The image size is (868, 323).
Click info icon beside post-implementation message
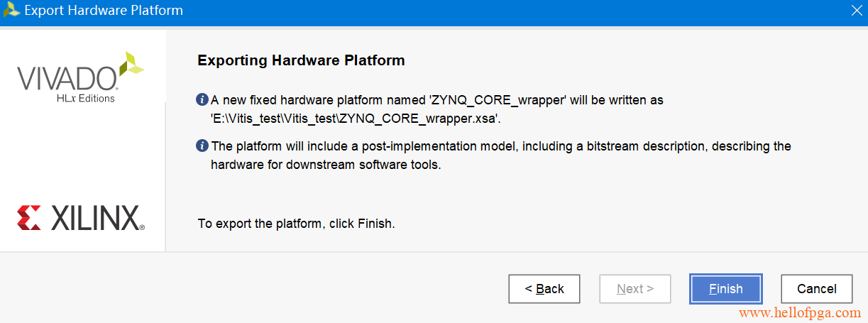pyautogui.click(x=202, y=146)
